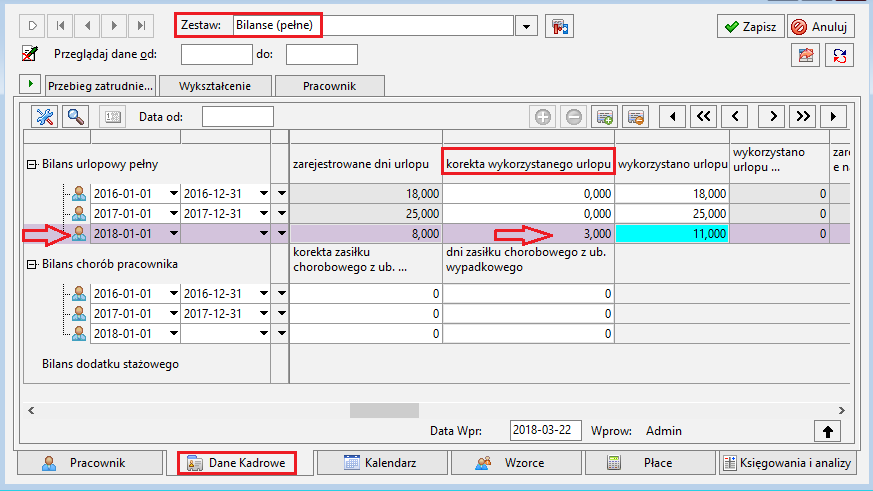Click the icon next to Zestaw dropdown
Image resolution: width=873 pixels, height=491 pixels.
click(560, 26)
